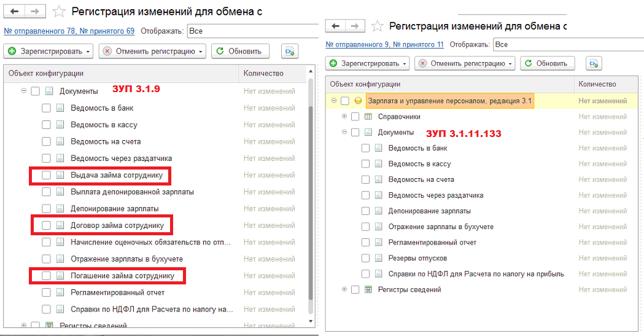
Task: Star favorite in right ЗУП 3.1.11.133 window
Action: click(x=377, y=26)
